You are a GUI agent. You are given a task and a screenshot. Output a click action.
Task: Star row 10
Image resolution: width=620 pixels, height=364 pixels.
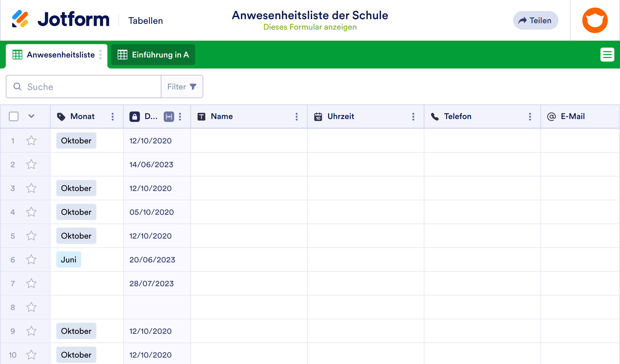[x=31, y=355]
